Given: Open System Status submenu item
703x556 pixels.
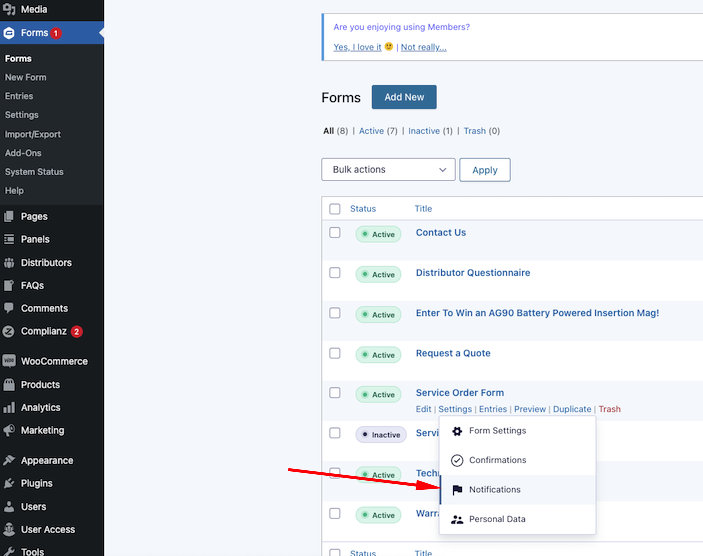Looking at the screenshot, I should point(34,172).
